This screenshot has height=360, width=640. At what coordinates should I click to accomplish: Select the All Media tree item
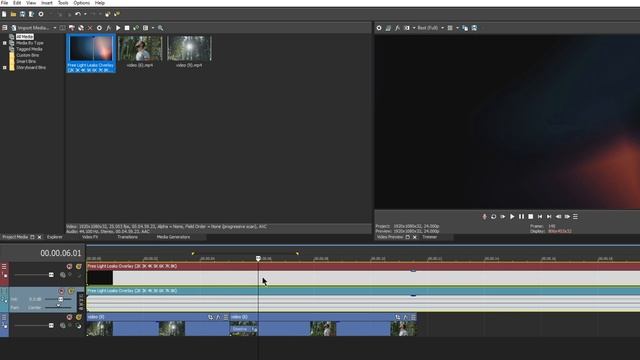pyautogui.click(x=25, y=37)
